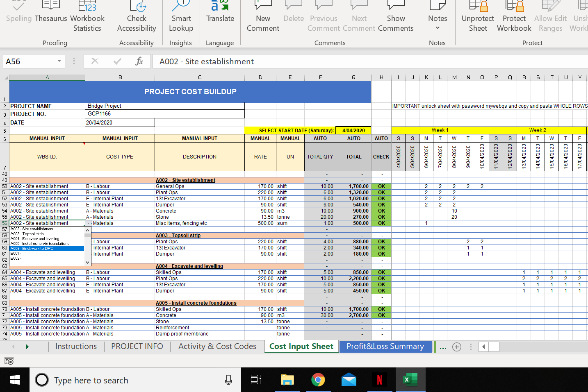Screen dimensions: 588x392
Task: Run Check Accessibility
Action: pyautogui.click(x=136, y=16)
